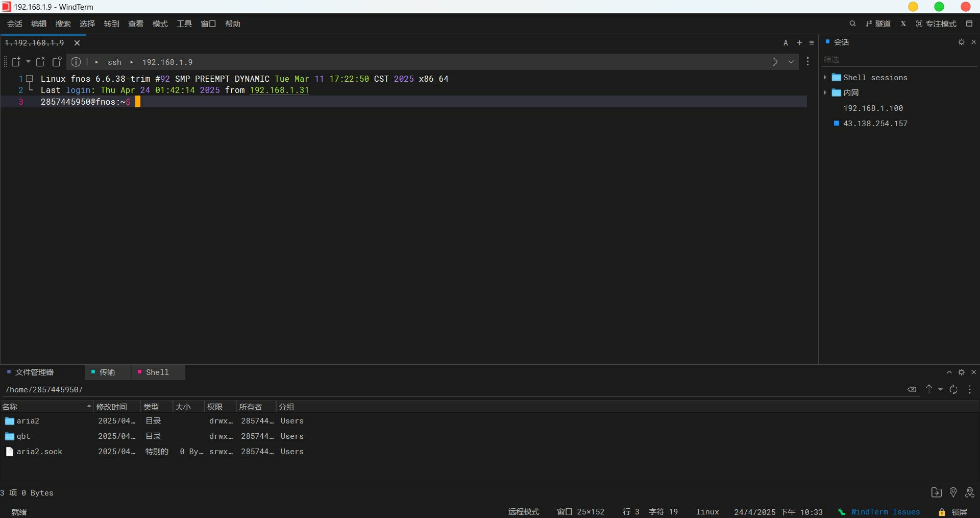Toggle 专注模式 focus mode

click(936, 24)
